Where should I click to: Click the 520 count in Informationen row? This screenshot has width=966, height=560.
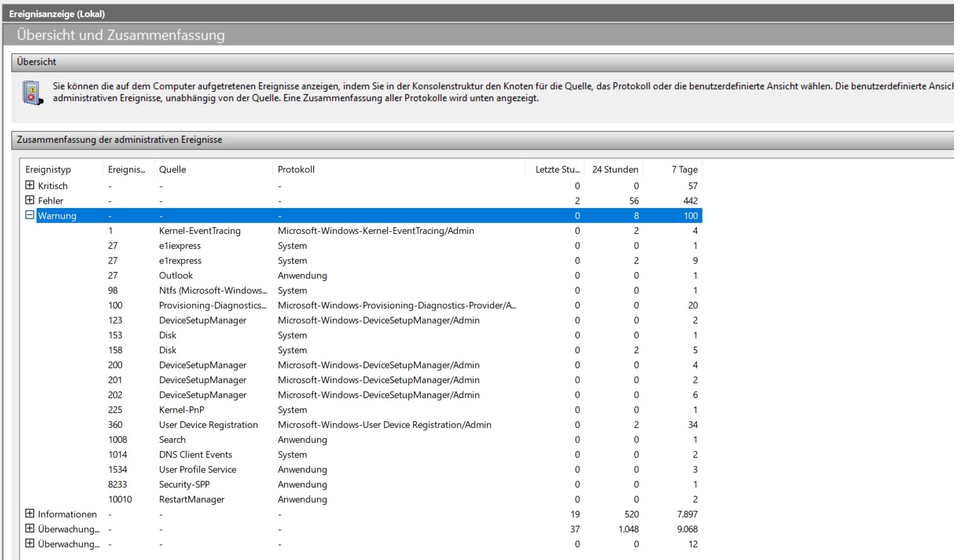point(631,514)
